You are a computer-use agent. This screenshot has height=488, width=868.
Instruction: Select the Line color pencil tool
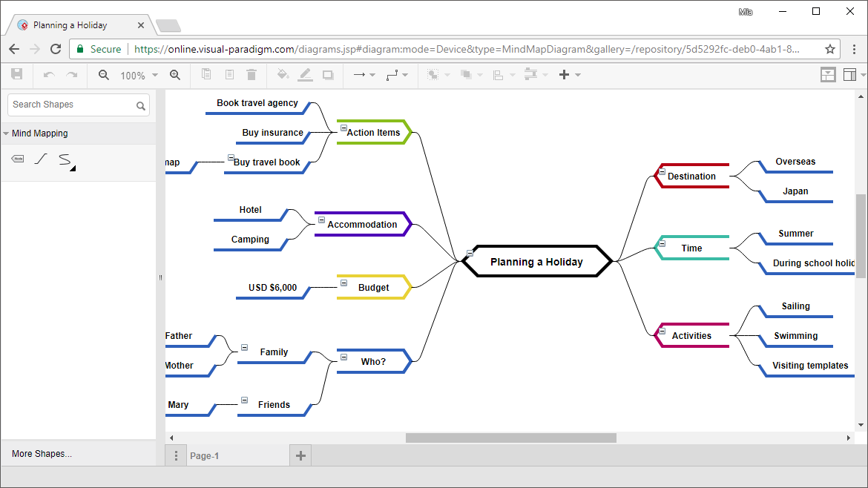(x=305, y=75)
